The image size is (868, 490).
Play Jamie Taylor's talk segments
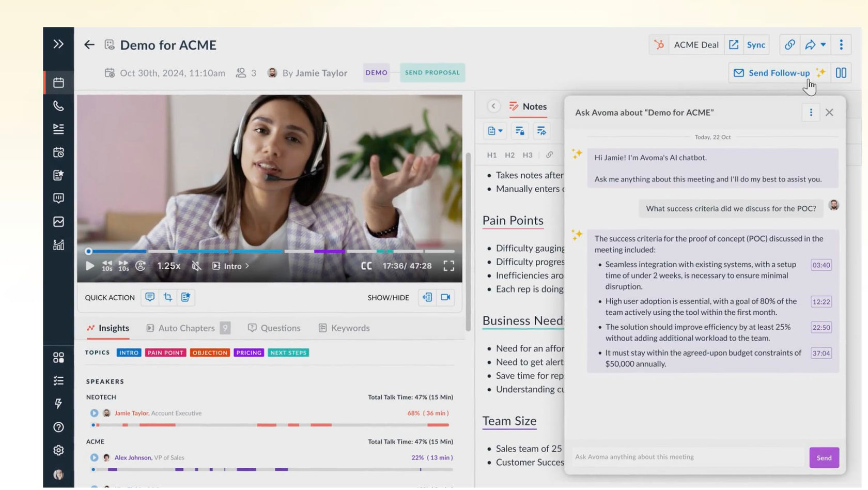[x=94, y=413]
